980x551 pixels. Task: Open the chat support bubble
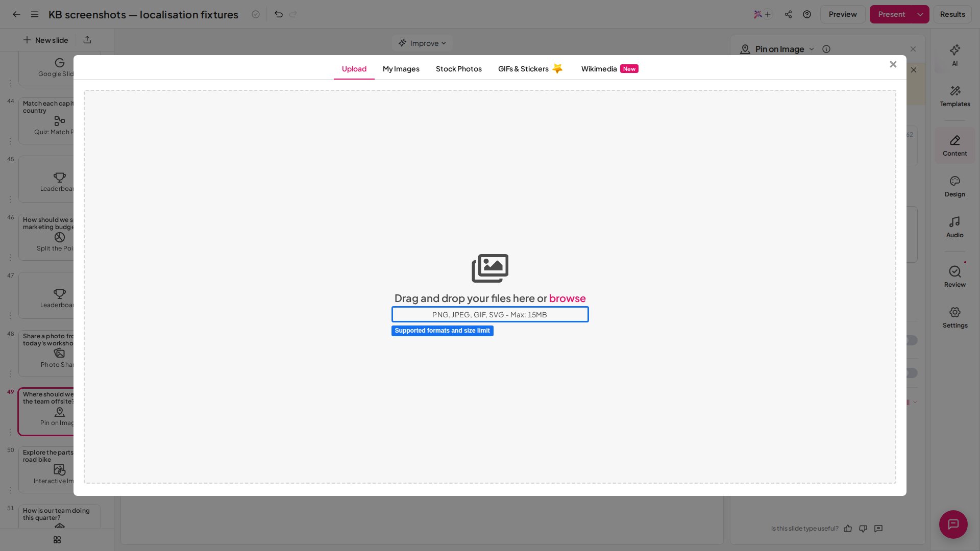click(953, 524)
